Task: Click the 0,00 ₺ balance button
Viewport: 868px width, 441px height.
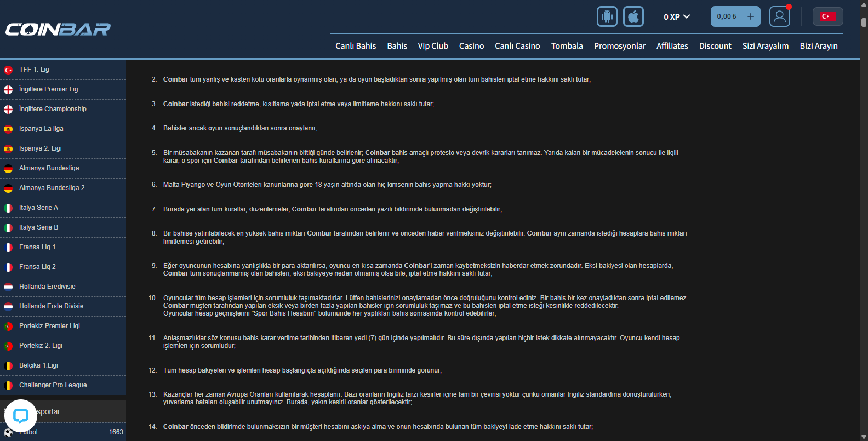Action: click(x=735, y=16)
